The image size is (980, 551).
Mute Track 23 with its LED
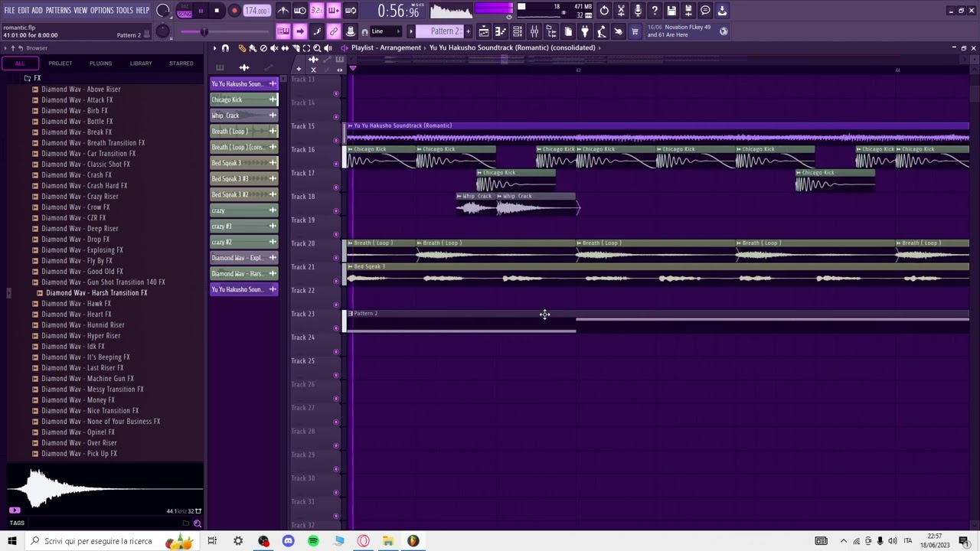[336, 328]
